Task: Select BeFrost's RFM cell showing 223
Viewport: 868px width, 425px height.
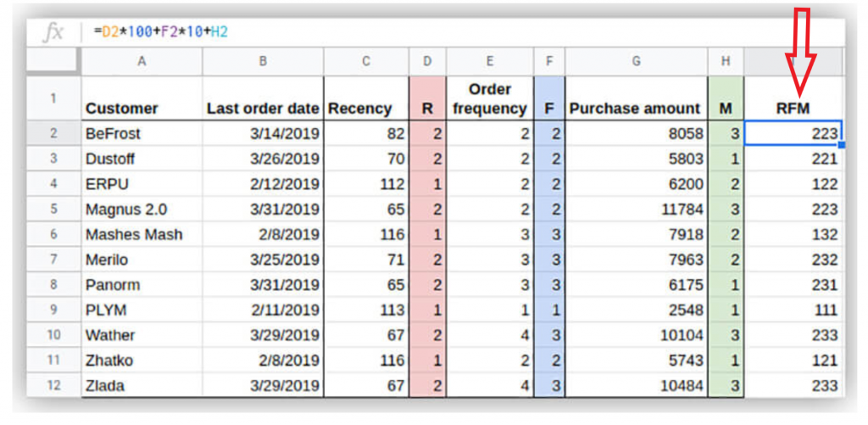Action: coord(793,133)
